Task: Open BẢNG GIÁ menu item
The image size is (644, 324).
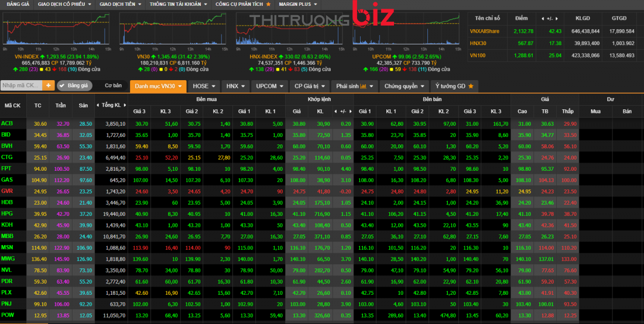Action: pyautogui.click(x=18, y=4)
